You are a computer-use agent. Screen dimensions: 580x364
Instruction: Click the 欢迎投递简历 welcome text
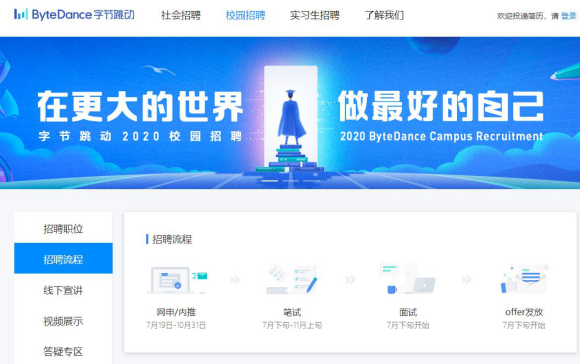point(521,16)
